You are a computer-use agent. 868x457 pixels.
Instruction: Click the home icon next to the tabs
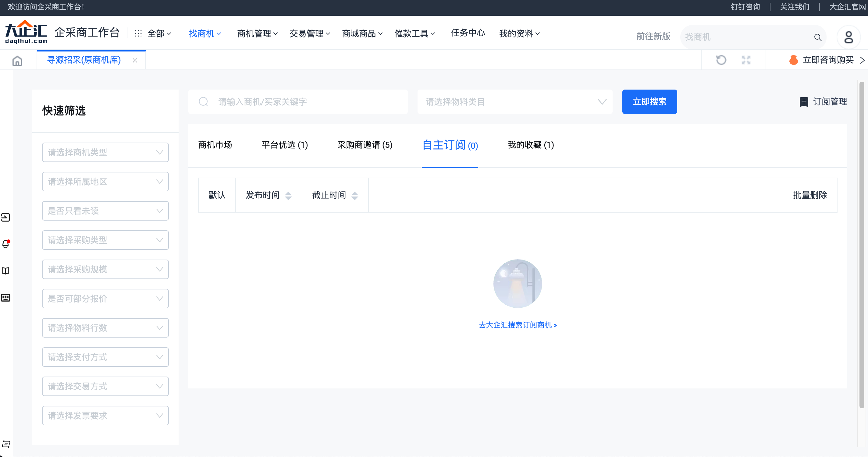point(17,61)
